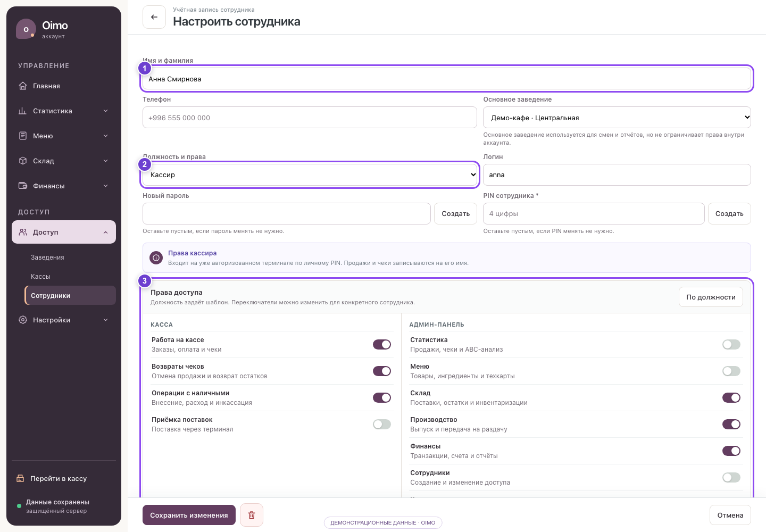
Task: Click the Доступ people icon
Action: pyautogui.click(x=23, y=232)
